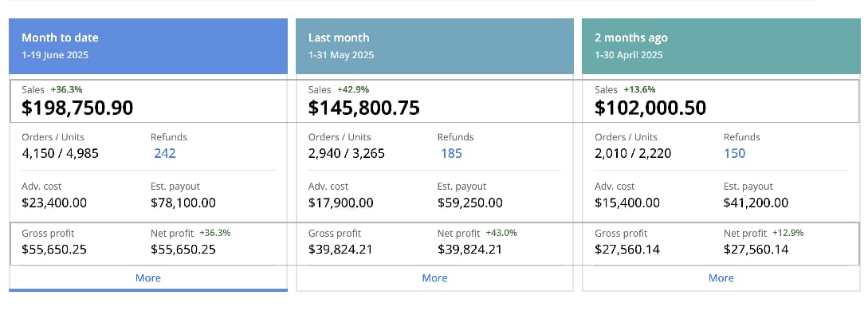The width and height of the screenshot is (868, 315).
Task: Select the Month to date header tile
Action: [148, 46]
